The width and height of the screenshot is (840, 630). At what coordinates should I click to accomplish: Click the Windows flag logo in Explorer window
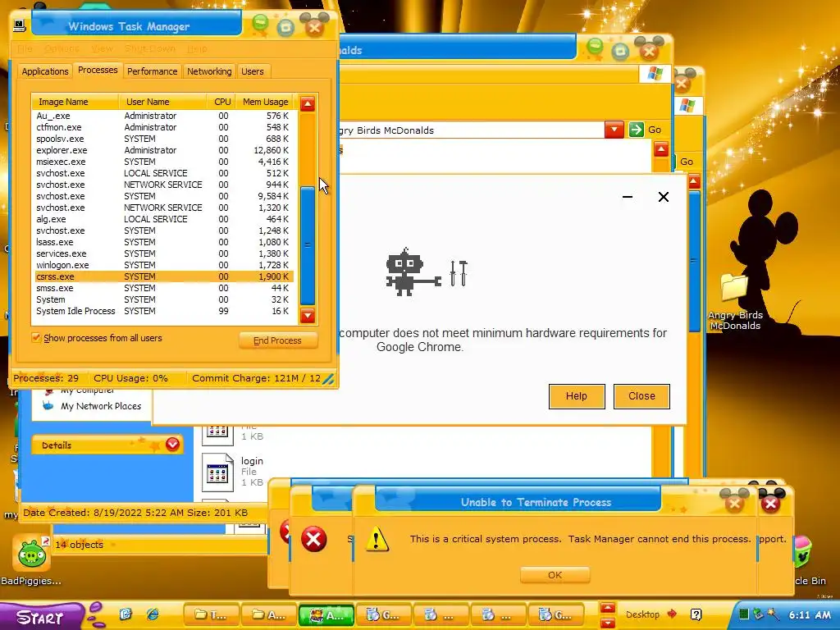pos(655,73)
